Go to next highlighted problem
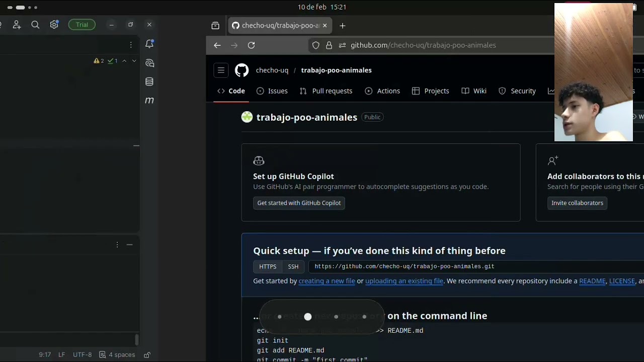 pyautogui.click(x=134, y=61)
